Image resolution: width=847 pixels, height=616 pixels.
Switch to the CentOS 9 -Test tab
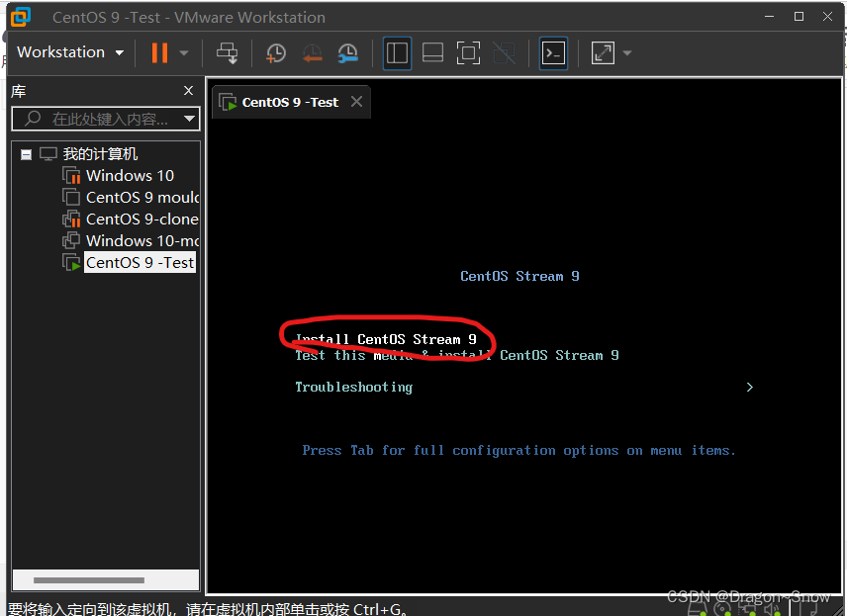point(290,102)
